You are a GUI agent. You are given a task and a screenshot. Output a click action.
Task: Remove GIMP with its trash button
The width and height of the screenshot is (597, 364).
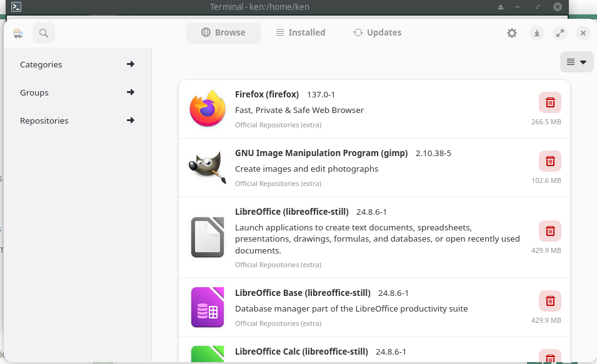coord(550,161)
